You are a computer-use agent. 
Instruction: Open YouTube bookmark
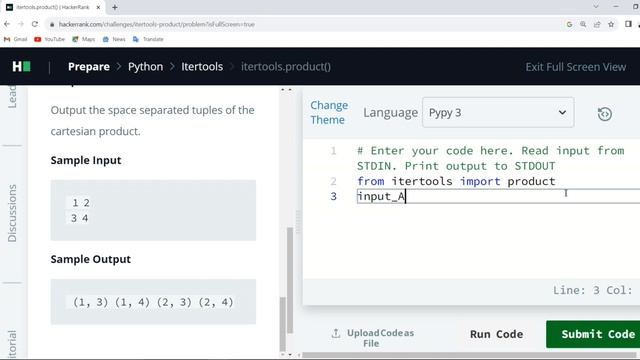coord(50,39)
